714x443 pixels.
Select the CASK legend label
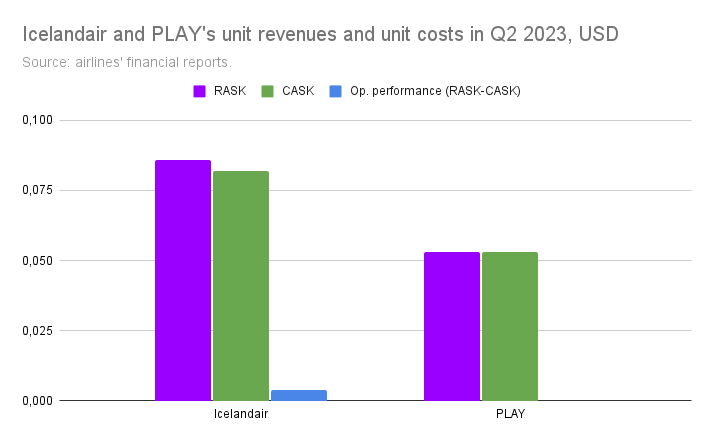(x=298, y=91)
